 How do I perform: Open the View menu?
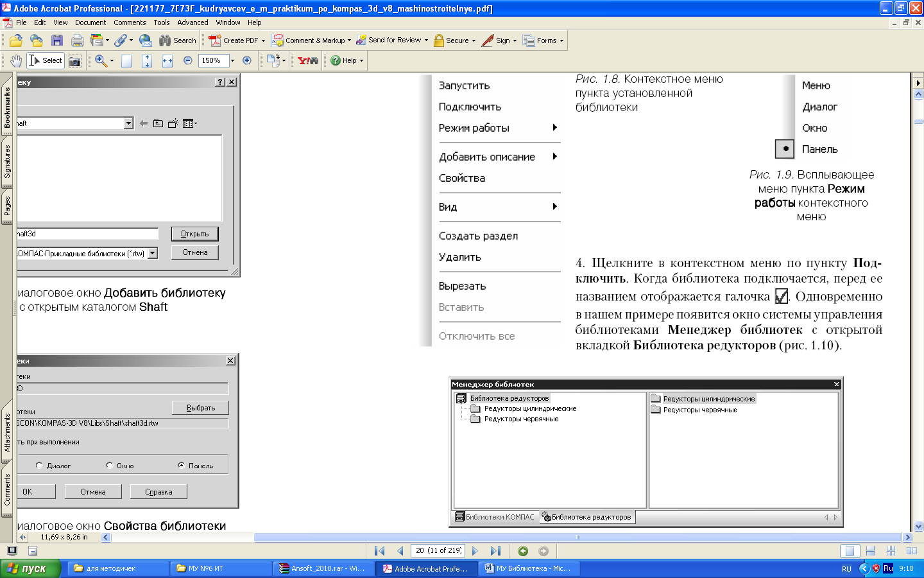pyautogui.click(x=60, y=22)
